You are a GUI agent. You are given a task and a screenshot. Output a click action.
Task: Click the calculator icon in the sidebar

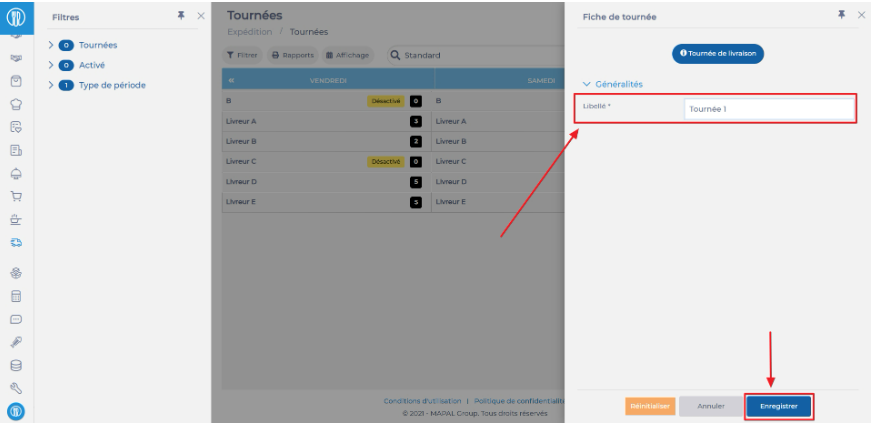[x=16, y=297]
